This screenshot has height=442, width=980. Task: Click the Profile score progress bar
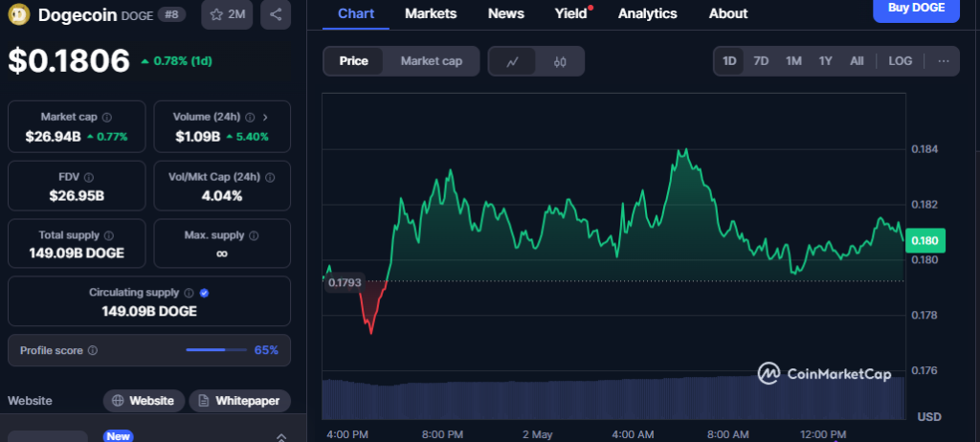tap(216, 350)
